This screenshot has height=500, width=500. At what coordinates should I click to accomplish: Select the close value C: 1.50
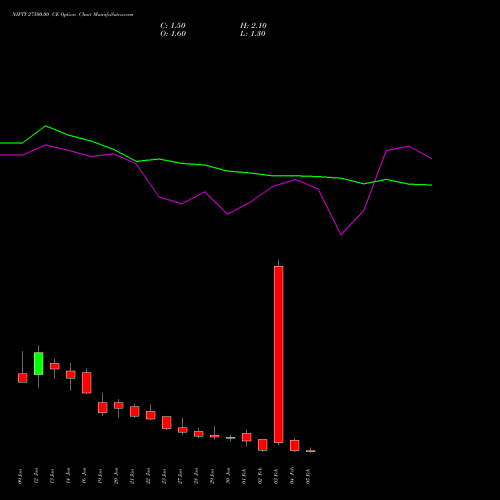coord(173,26)
